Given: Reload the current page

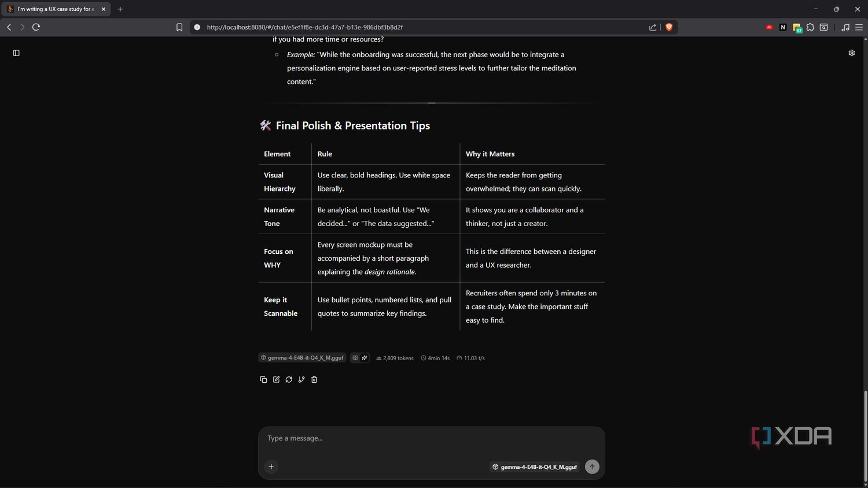Looking at the screenshot, I should (36, 27).
